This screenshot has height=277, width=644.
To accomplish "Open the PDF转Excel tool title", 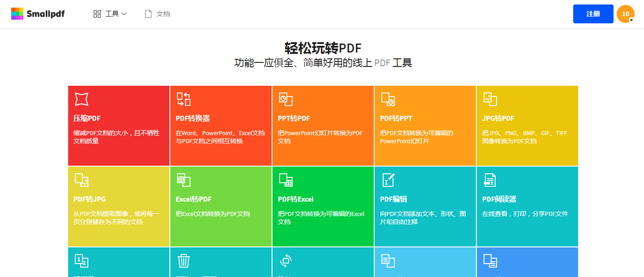I will (x=296, y=199).
